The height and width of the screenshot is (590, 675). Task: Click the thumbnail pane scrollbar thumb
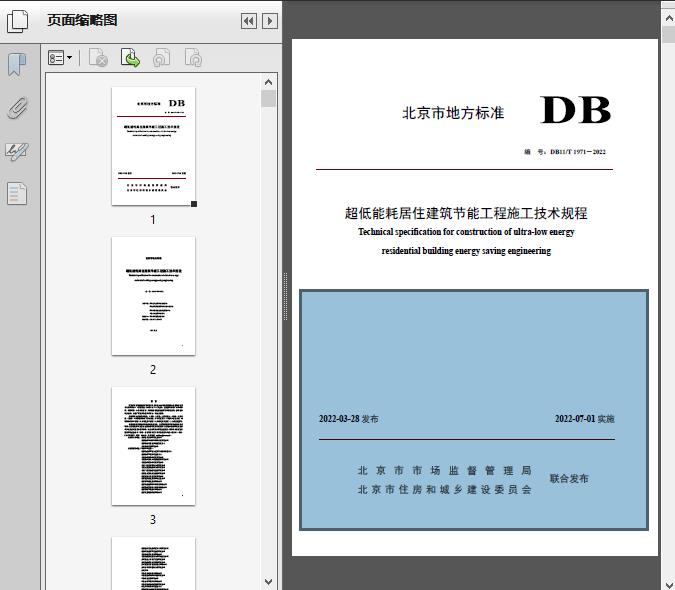[x=269, y=99]
